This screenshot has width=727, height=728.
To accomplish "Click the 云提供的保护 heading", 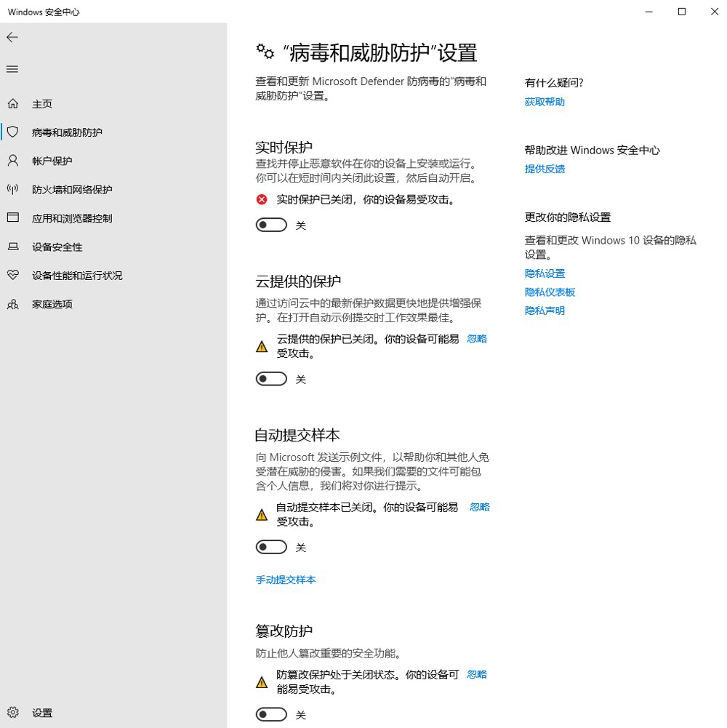I will pos(298,281).
